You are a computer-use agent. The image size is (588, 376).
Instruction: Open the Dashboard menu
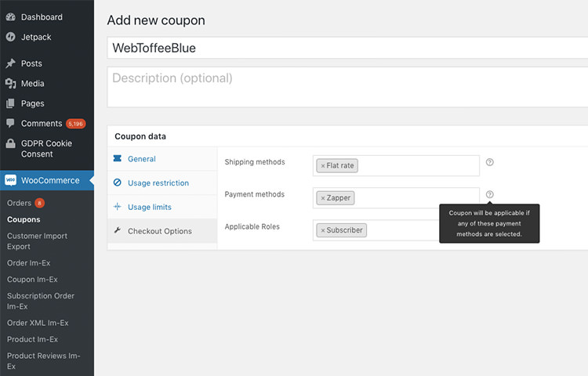[x=47, y=17]
